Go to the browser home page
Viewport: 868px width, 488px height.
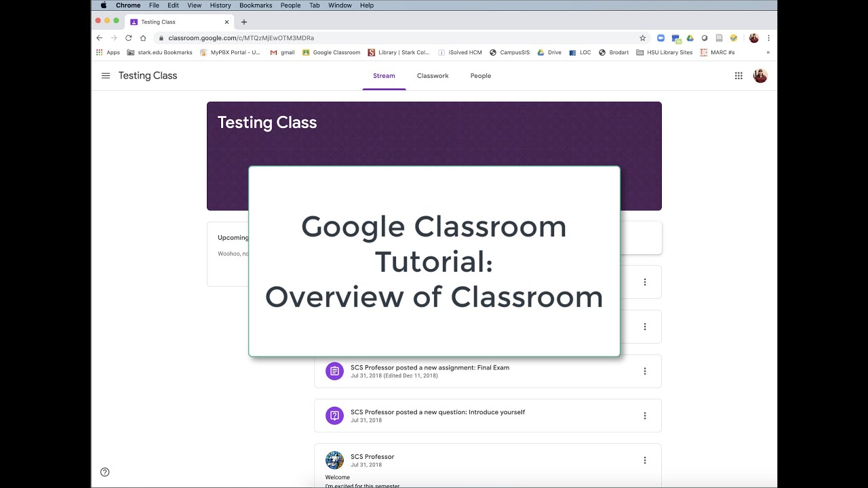143,38
